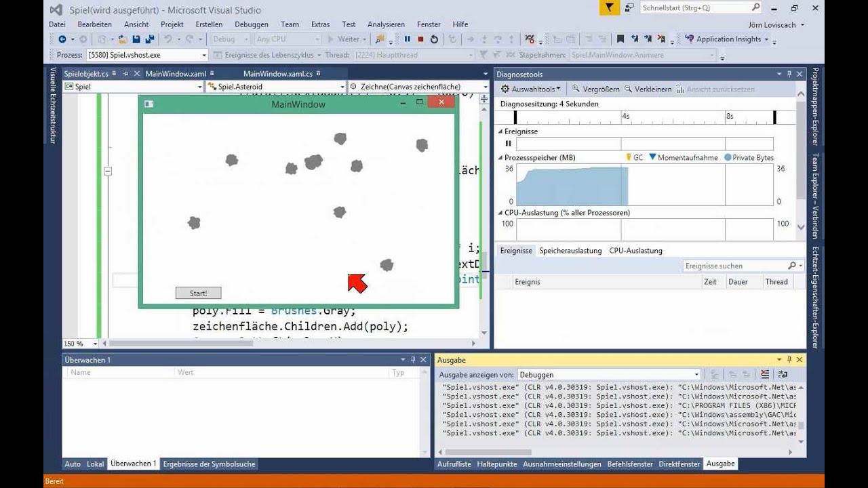Click the 4s marker on diagnostic timeline
868x488 pixels.
coord(626,117)
